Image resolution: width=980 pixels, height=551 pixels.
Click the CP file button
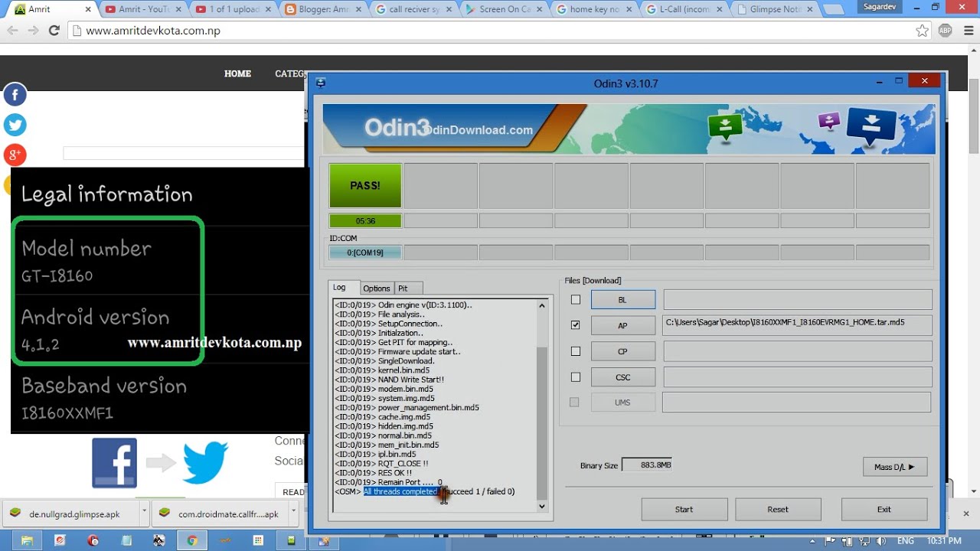(622, 351)
